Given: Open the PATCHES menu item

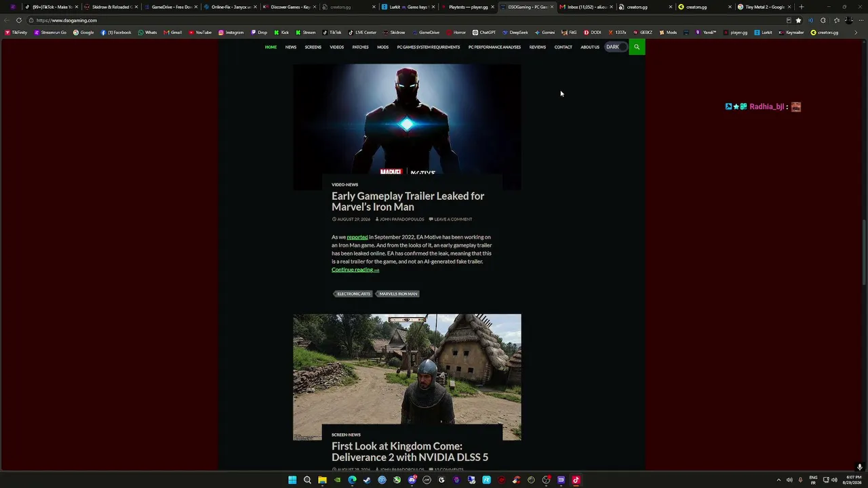Looking at the screenshot, I should 361,47.
